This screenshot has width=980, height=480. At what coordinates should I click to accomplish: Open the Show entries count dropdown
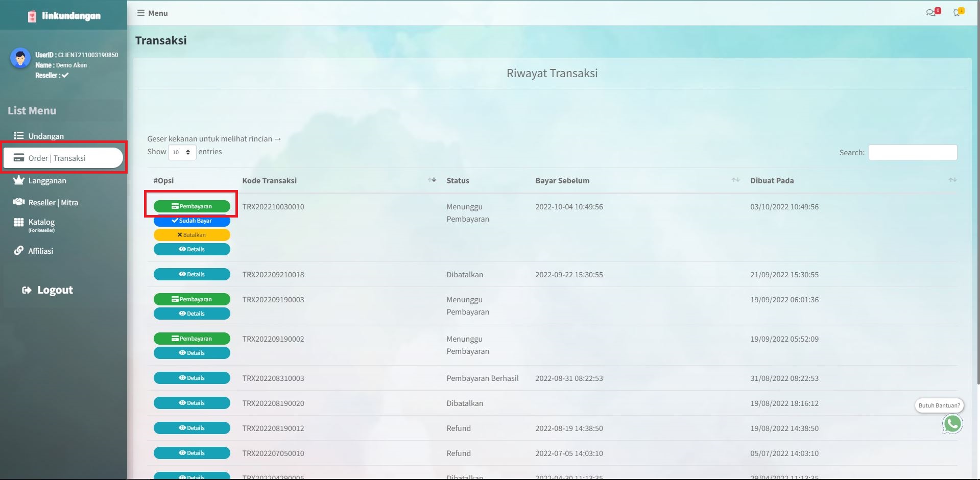pyautogui.click(x=182, y=152)
